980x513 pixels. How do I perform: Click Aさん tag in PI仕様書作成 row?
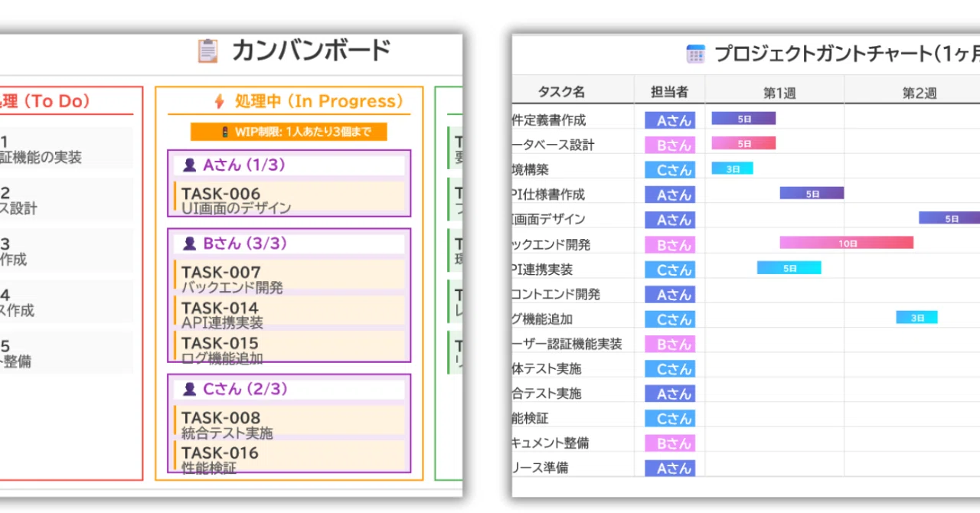point(670,195)
